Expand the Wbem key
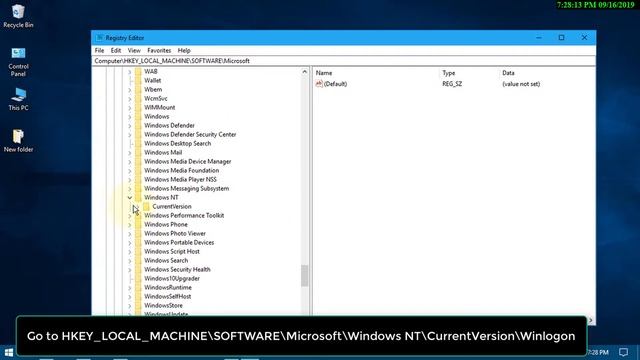Viewport: 640px width, 360px height. pyautogui.click(x=130, y=90)
